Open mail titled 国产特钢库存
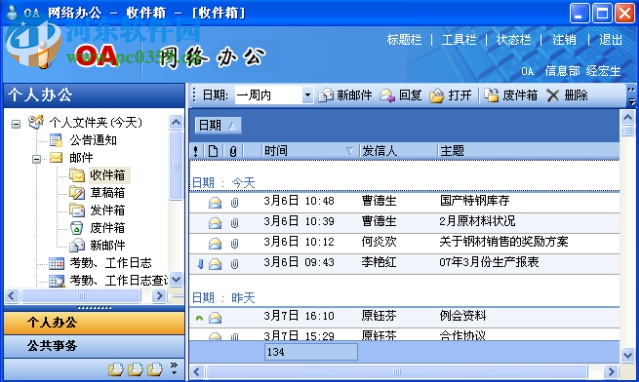This screenshot has width=639, height=382. pyautogui.click(x=474, y=201)
